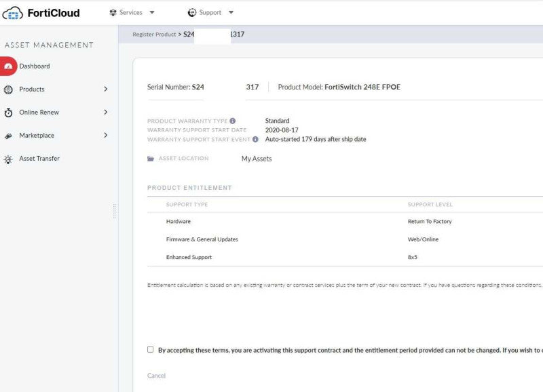This screenshot has width=543, height=392.
Task: Open the Support dropdown arrow
Action: pos(231,12)
